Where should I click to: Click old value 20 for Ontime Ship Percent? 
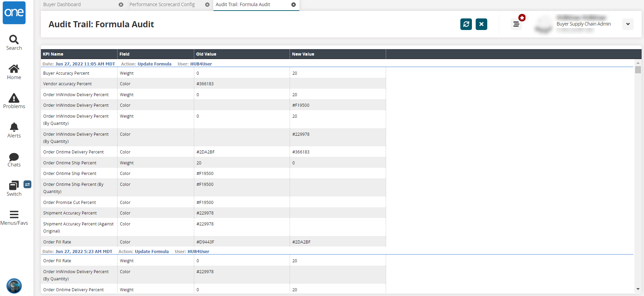coord(199,163)
